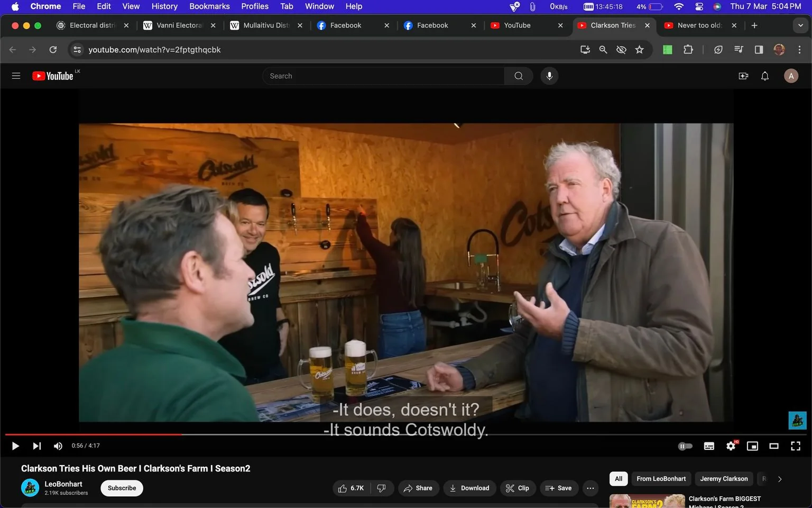This screenshot has height=508, width=812.
Task: Select the From LeoBonhart chip
Action: click(x=661, y=479)
